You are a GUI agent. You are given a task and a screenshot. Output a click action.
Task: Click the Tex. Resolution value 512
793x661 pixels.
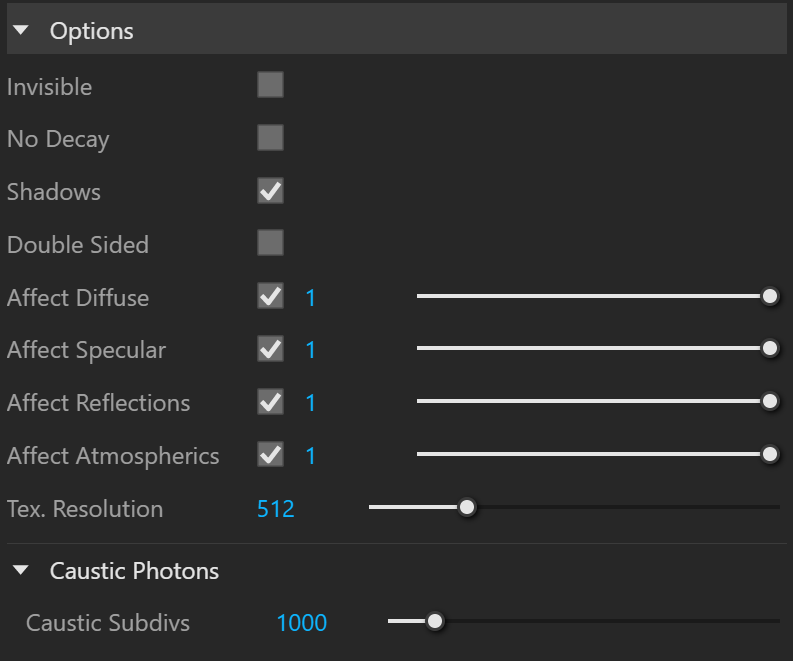coord(276,509)
